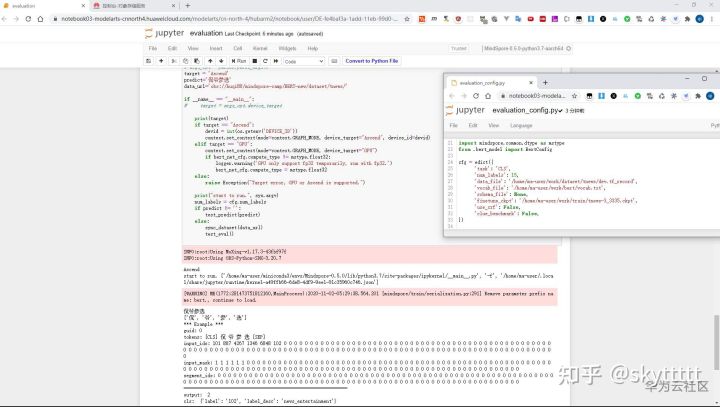Run the current notebook cell
Viewport: 720px width, 407px height.
pyautogui.click(x=239, y=61)
